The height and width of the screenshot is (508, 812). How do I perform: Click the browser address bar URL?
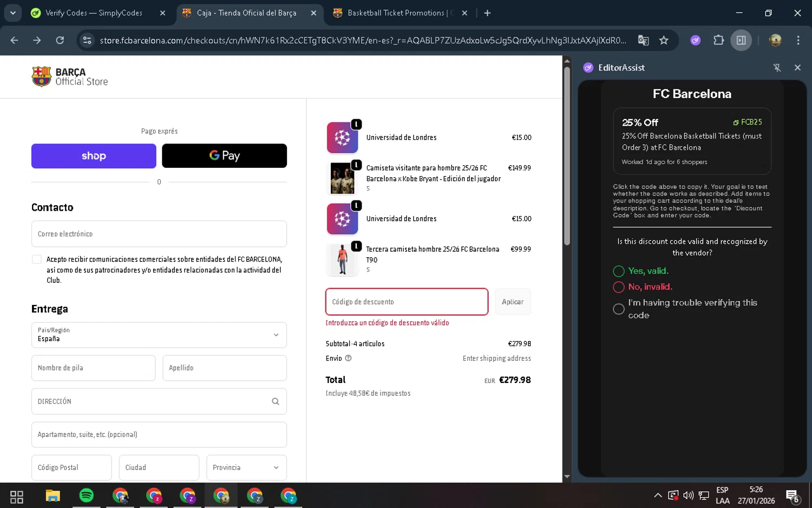click(x=363, y=40)
